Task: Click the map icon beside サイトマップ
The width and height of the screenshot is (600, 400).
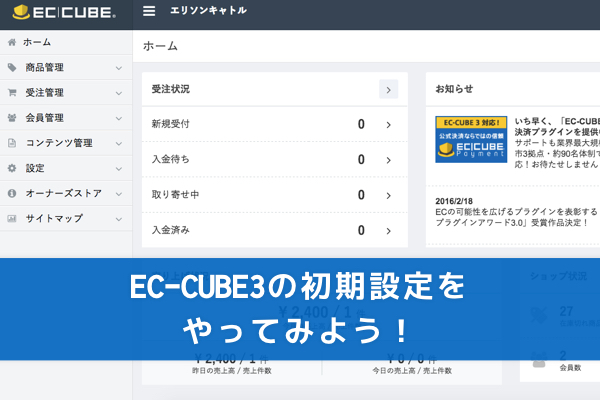Action: (x=12, y=219)
